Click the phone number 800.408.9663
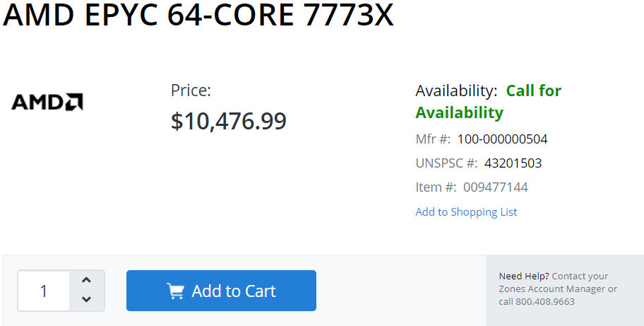The width and height of the screenshot is (644, 326). (x=545, y=301)
